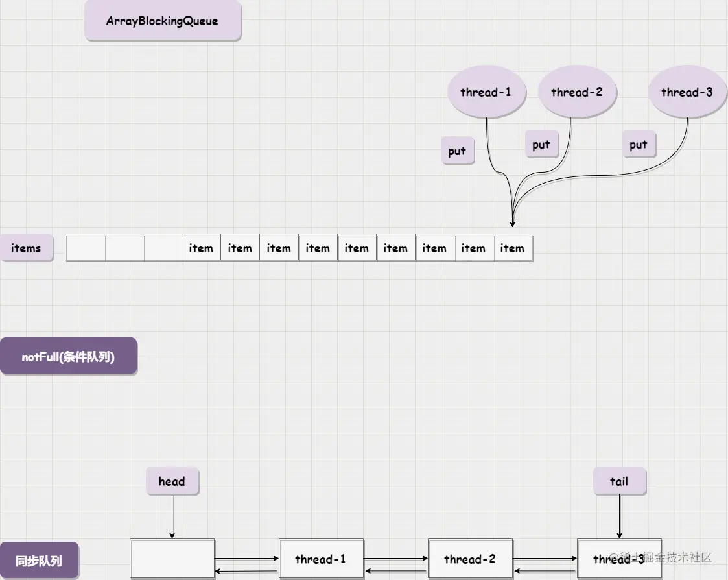Select the thread-3 ellipse

coord(688,91)
